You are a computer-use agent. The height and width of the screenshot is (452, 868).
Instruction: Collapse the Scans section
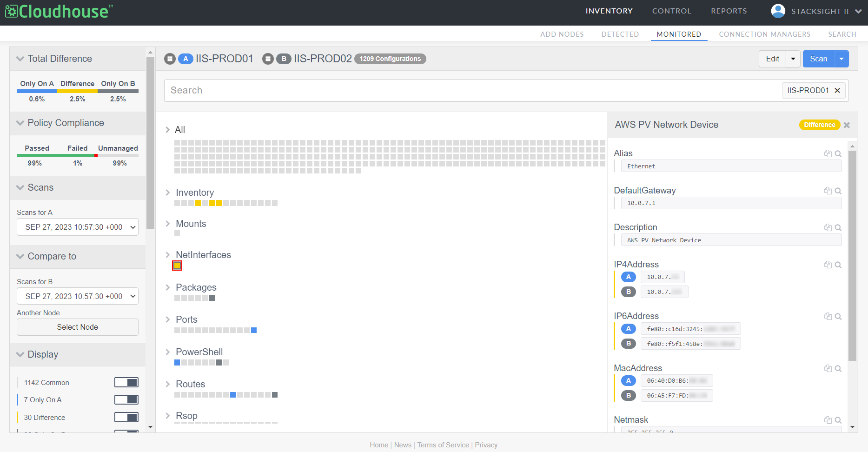point(20,187)
